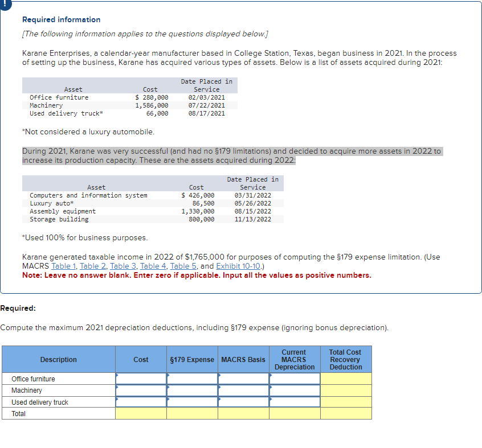Click the Not considered a luxury automobile footnote
482x448 pixels.
point(88,131)
